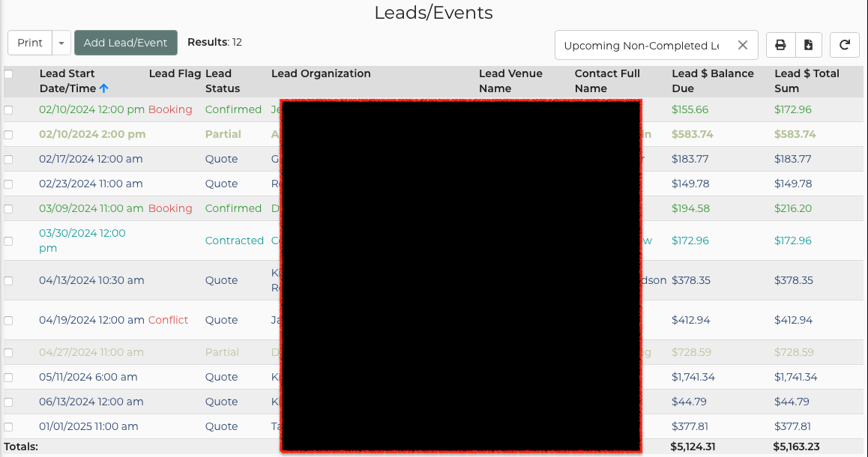Screen dimensions: 868x457
Task: Click the Booking flag on 03/09/2024 row
Action: (x=170, y=208)
